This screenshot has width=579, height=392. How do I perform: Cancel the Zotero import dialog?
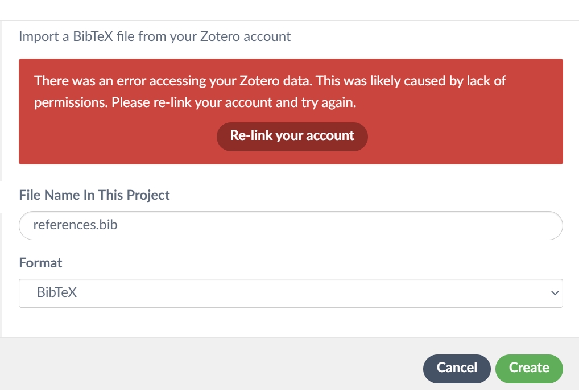(x=456, y=368)
